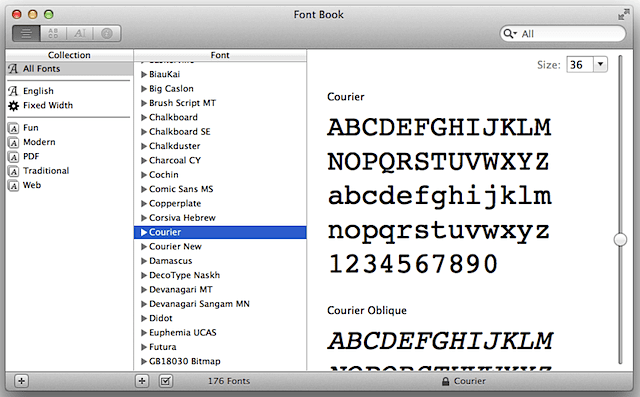The image size is (640, 397).
Task: Click the Fixed Width gear icon
Action: 13,106
